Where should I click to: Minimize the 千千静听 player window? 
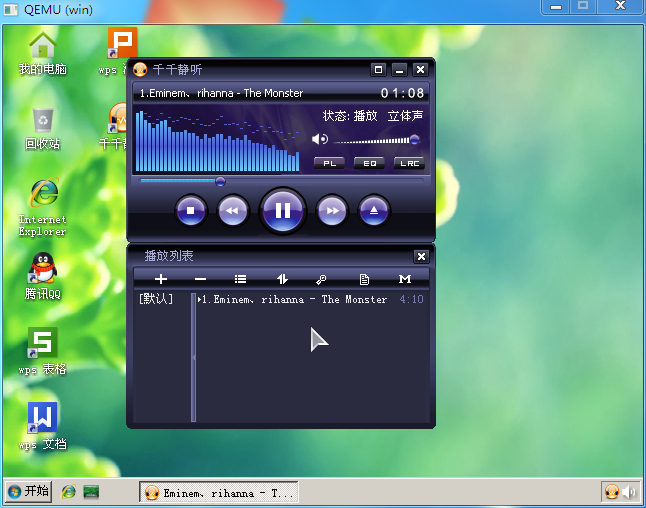[x=399, y=70]
